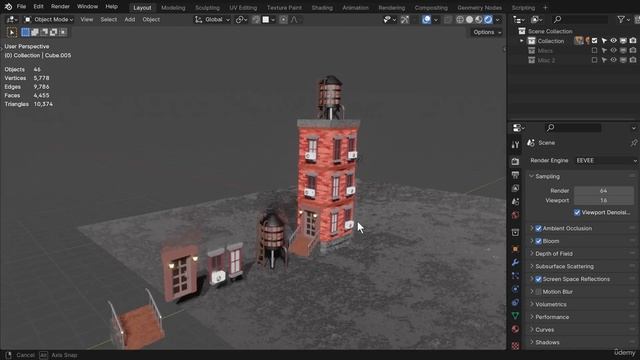Open the Object Data green triangle tab
640x360 pixels.
click(515, 316)
